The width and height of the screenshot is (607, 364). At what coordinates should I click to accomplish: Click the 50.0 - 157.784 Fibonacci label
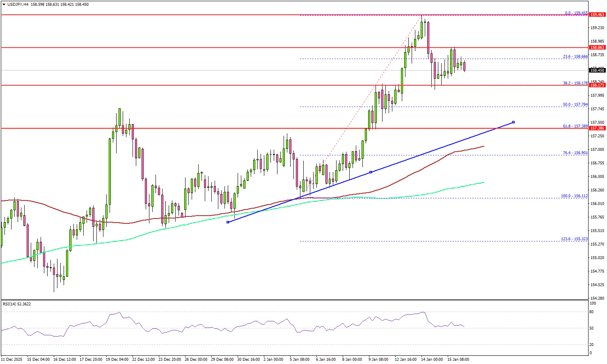(575, 105)
